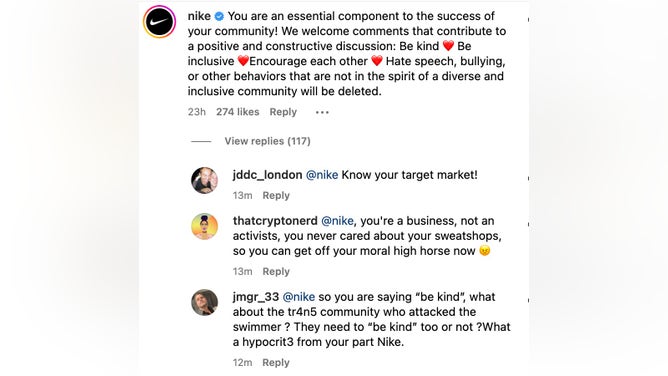Open the thatcryptonerd username link
This screenshot has width=668, height=376.
275,221
